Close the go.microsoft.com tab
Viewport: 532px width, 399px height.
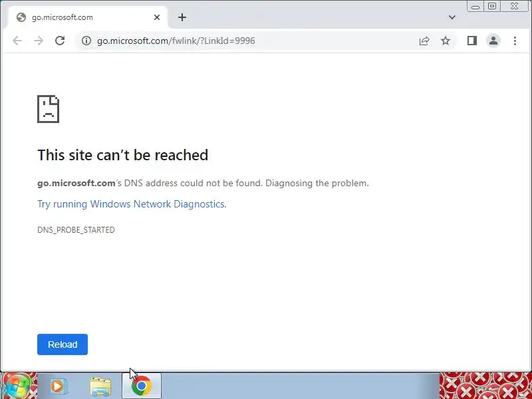[157, 17]
